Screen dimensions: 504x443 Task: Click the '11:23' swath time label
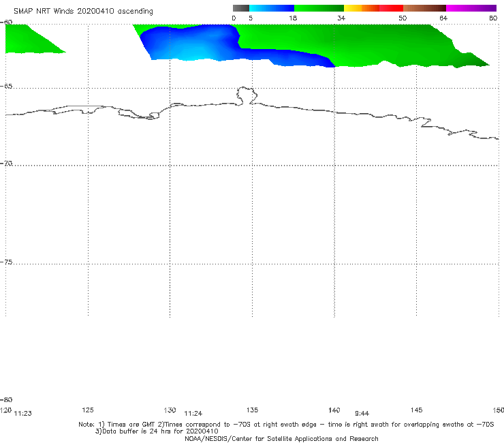pos(23,414)
